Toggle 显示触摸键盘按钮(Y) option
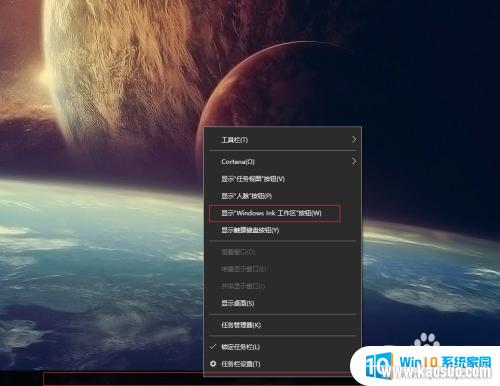The width and height of the screenshot is (500, 386). (x=283, y=230)
